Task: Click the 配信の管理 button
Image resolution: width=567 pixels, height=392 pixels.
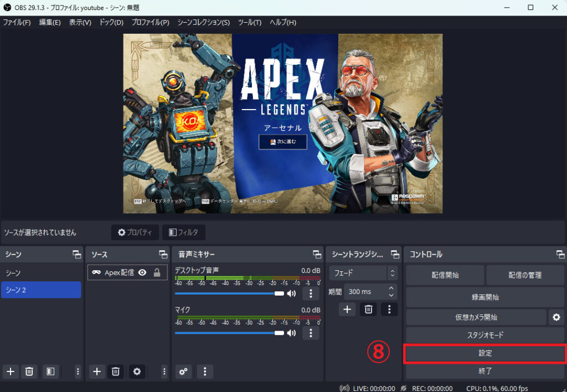Action: [x=525, y=275]
